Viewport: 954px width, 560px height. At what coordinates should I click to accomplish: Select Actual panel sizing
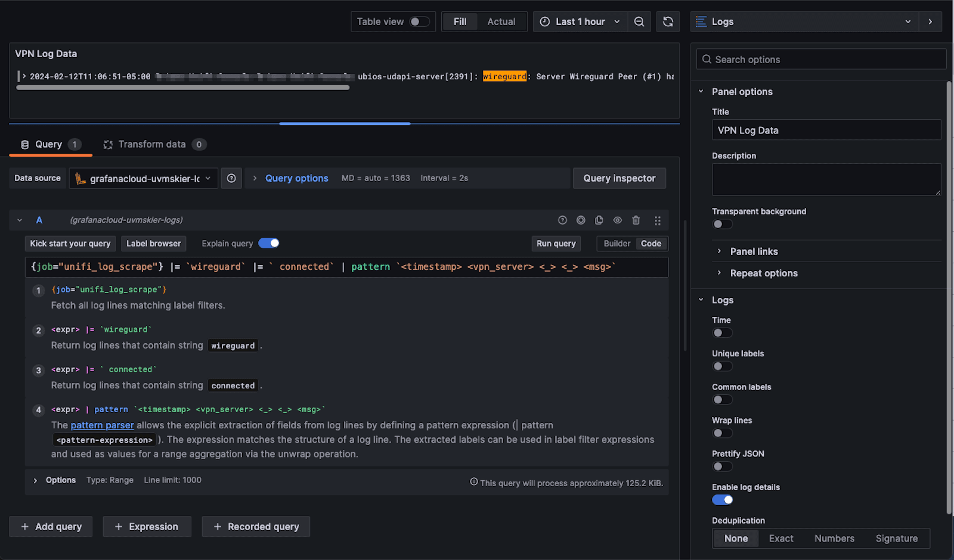(x=501, y=21)
